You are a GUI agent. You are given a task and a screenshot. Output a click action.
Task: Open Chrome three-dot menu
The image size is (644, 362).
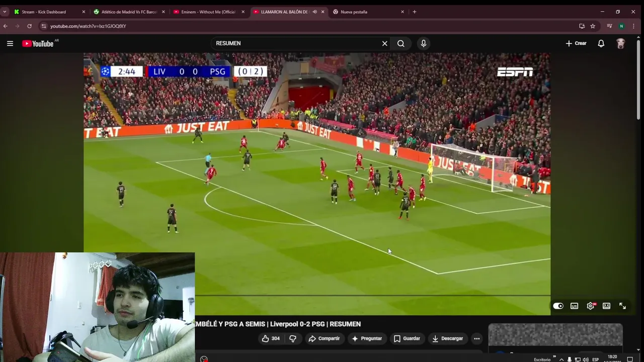point(633,26)
